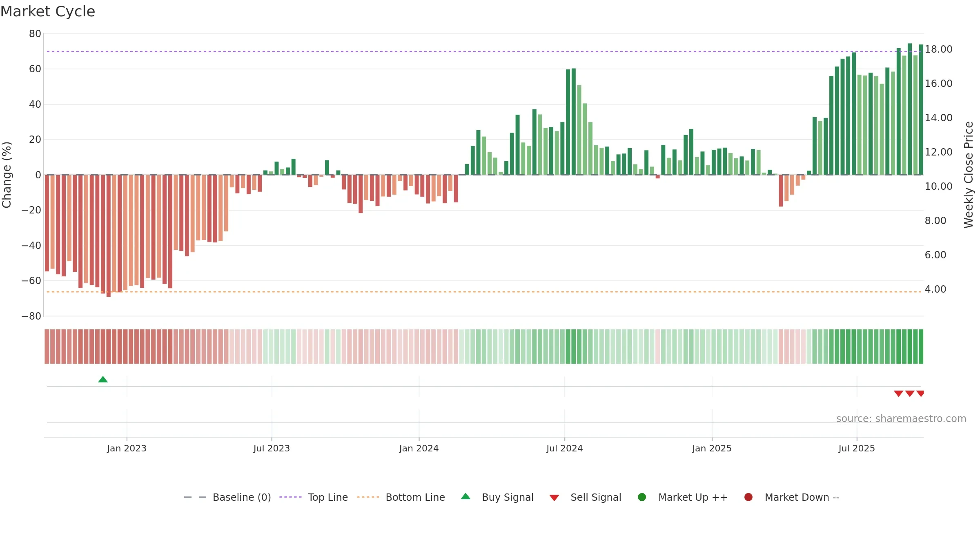Click the 80 label on the change axis
The width and height of the screenshot is (980, 551).
(x=35, y=34)
